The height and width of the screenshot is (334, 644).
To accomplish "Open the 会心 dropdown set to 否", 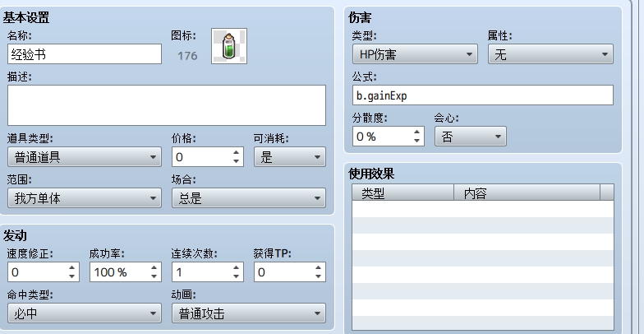I will 471,137.
